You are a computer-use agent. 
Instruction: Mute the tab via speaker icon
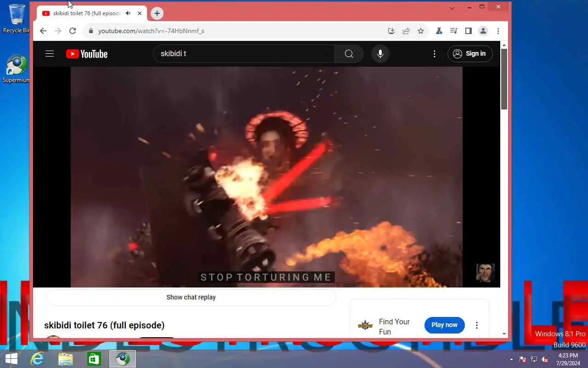click(x=128, y=13)
